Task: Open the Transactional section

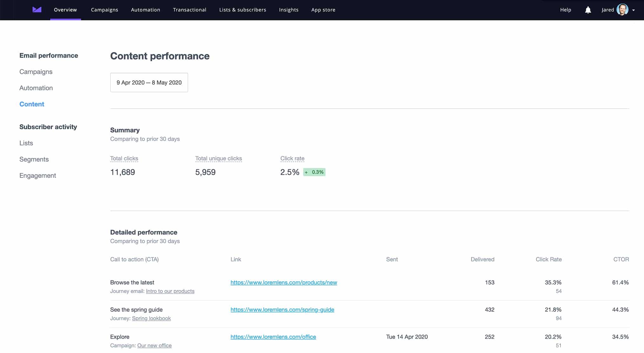Action: pyautogui.click(x=189, y=10)
